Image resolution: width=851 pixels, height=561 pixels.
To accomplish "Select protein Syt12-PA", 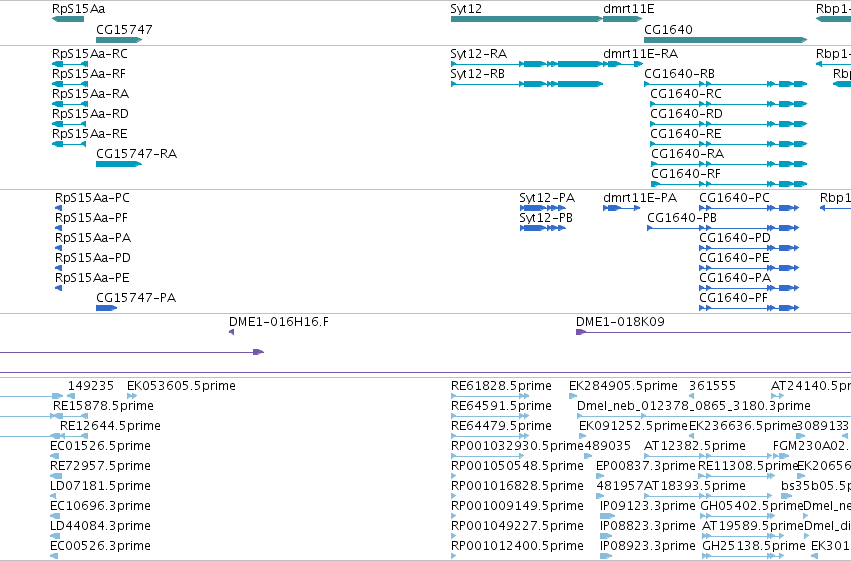I will pos(547,198).
